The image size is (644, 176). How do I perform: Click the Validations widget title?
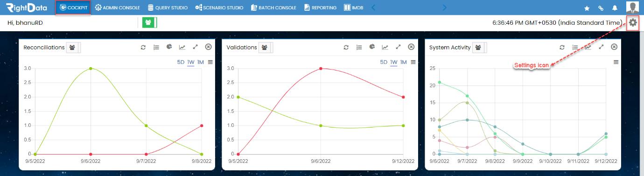(242, 47)
